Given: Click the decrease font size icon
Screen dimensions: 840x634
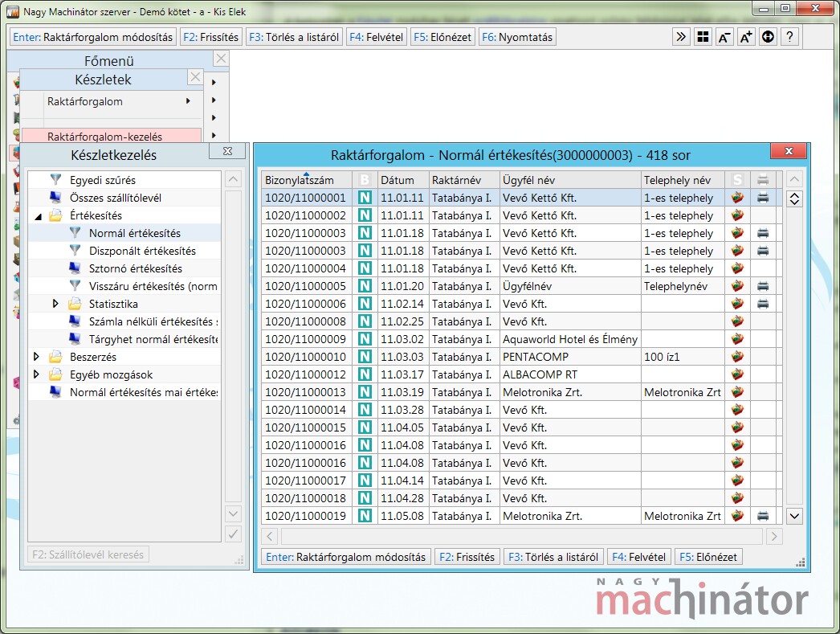Looking at the screenshot, I should (x=724, y=37).
